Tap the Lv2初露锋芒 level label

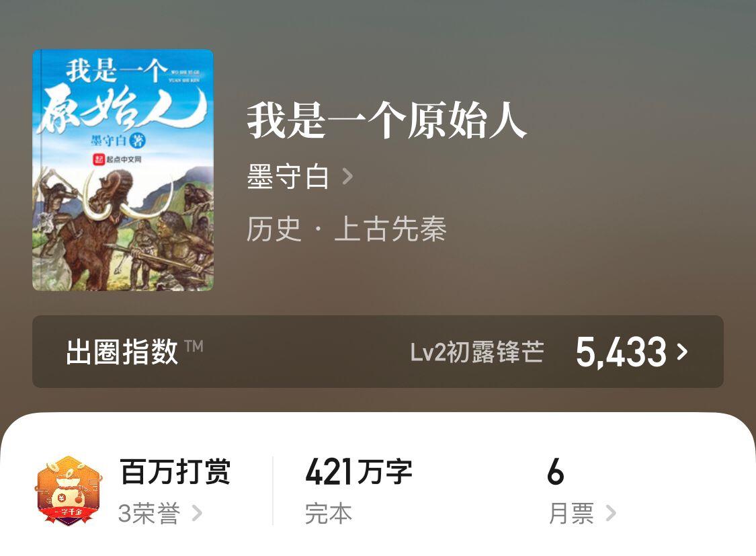[477, 352]
